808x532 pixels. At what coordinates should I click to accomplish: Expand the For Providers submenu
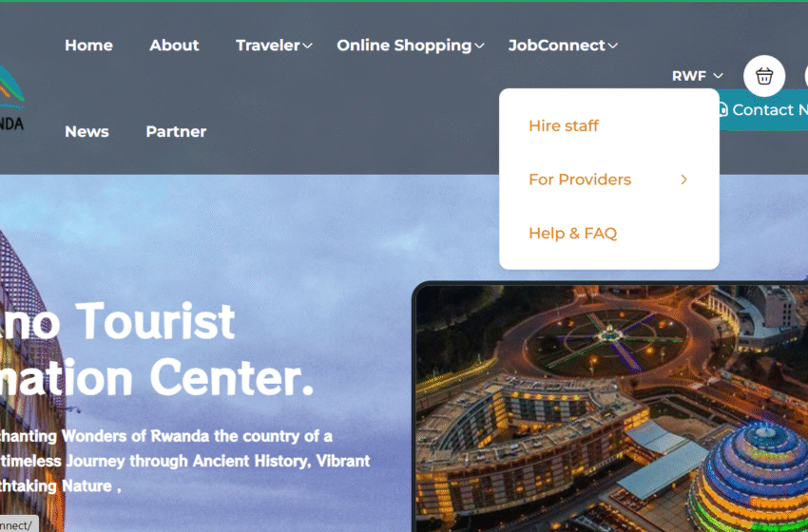click(609, 180)
